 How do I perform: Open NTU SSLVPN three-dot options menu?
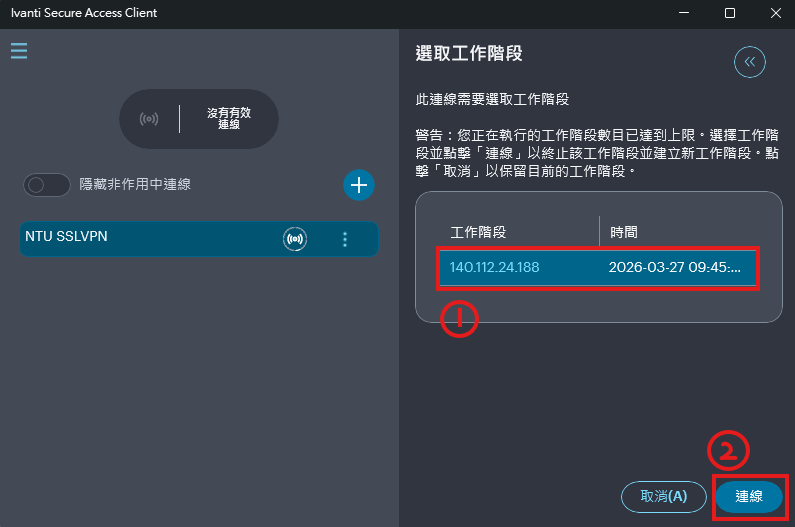click(345, 239)
